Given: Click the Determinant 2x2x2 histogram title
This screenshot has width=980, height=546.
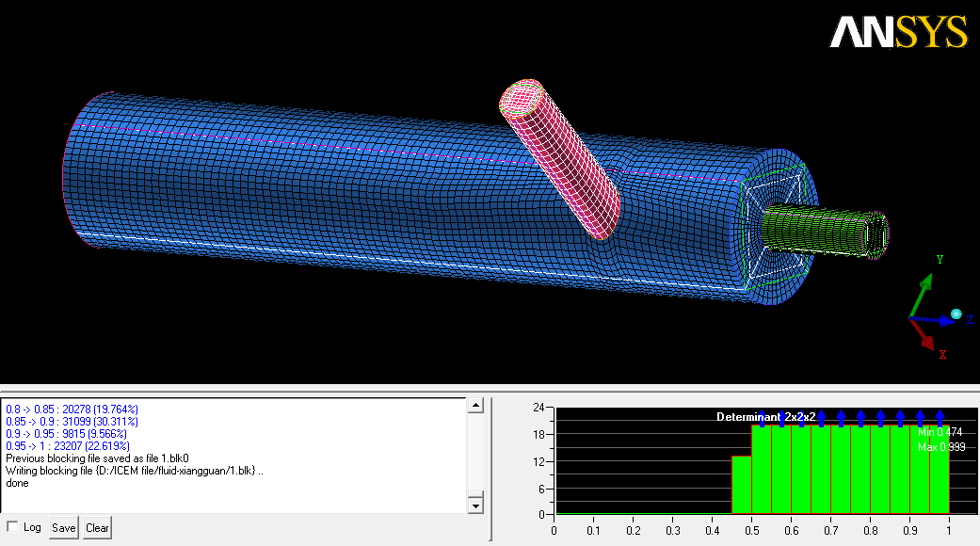Looking at the screenshot, I should pyautogui.click(x=765, y=416).
